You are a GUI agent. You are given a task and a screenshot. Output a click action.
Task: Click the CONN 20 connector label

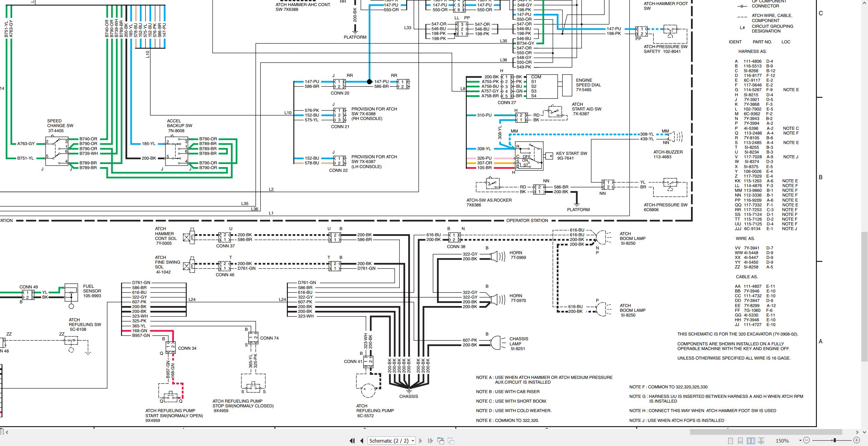coord(340,93)
